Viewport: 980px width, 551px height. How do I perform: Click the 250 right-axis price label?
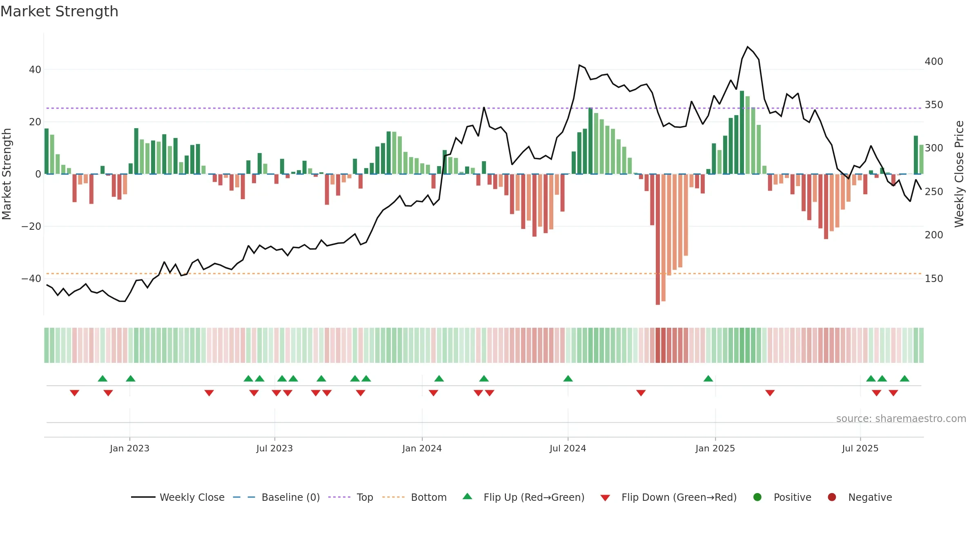934,192
